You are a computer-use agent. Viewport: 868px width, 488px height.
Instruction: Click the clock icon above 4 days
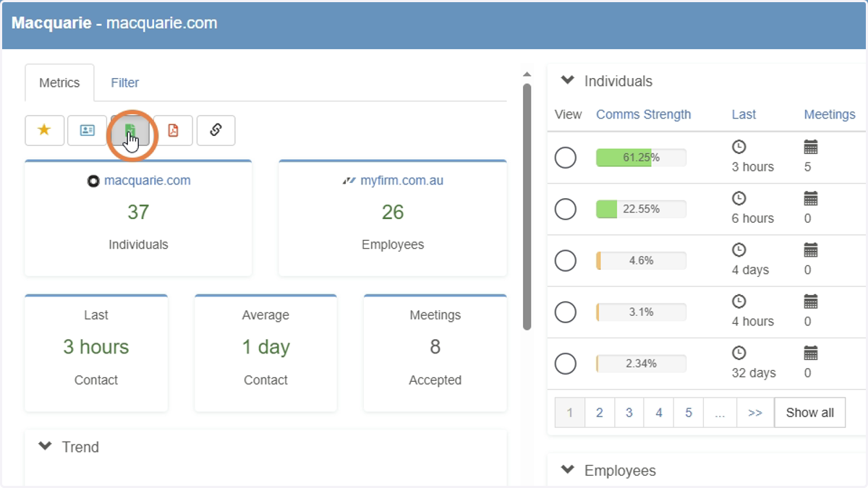coord(739,250)
